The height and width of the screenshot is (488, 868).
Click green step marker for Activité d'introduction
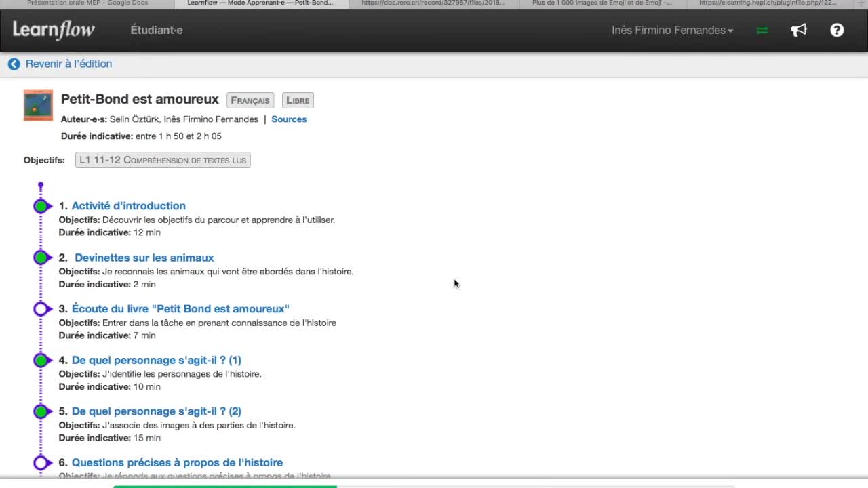click(41, 206)
